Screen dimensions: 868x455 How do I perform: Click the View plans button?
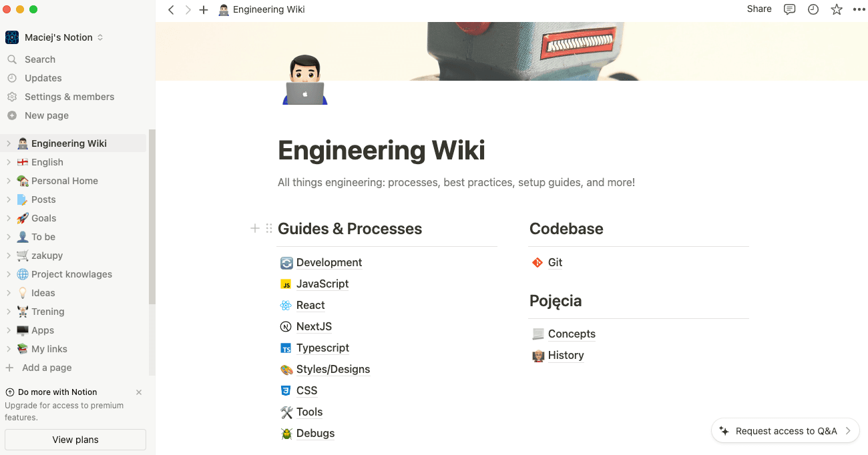pyautogui.click(x=75, y=440)
